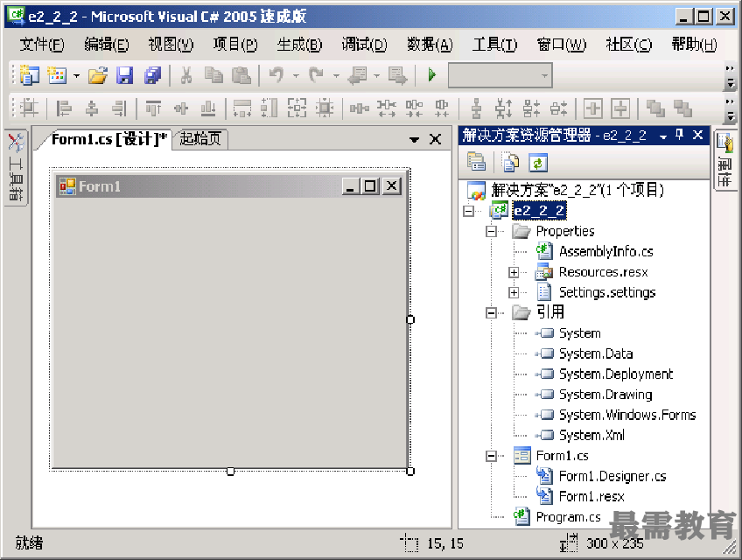Click the Form1 title bar in designer

229,186
